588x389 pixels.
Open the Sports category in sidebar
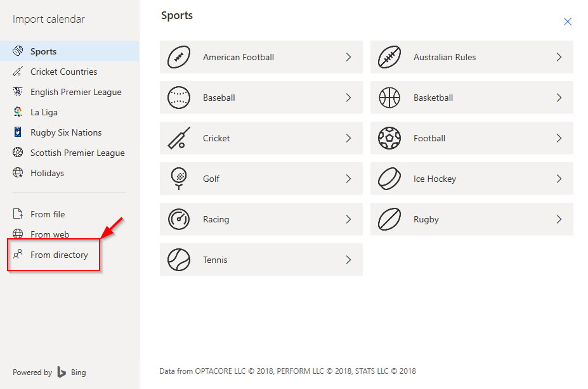click(x=69, y=51)
